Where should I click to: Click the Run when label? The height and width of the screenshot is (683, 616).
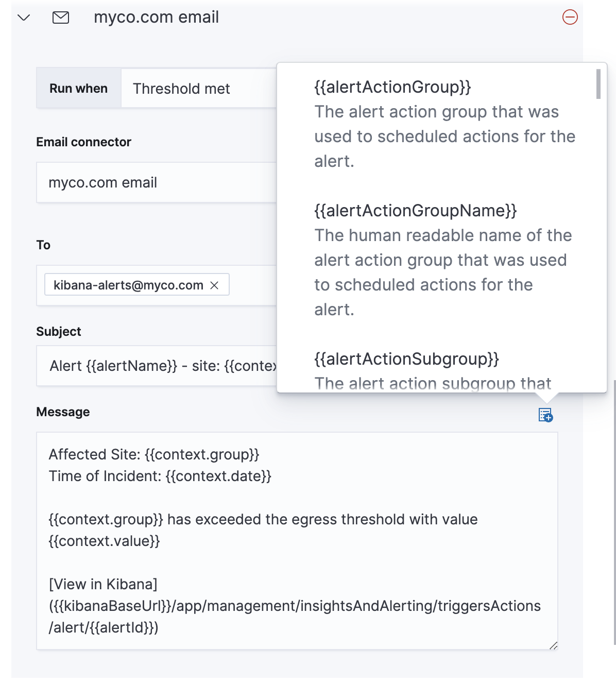(x=78, y=89)
